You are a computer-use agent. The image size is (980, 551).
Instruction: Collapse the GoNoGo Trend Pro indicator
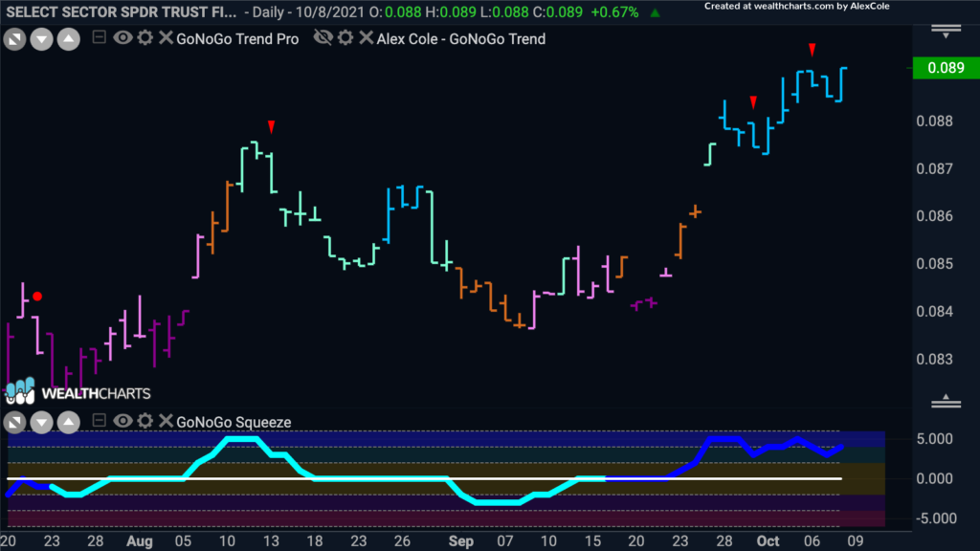pos(99,37)
